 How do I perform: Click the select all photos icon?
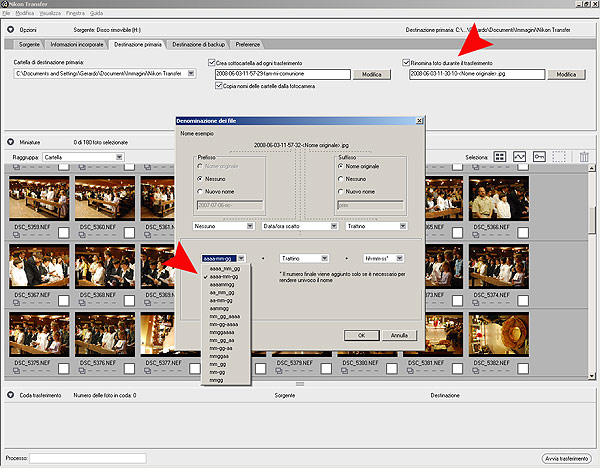tap(500, 157)
